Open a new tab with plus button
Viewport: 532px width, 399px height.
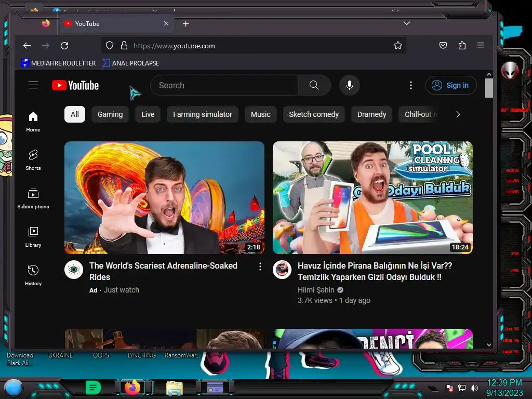pyautogui.click(x=185, y=24)
